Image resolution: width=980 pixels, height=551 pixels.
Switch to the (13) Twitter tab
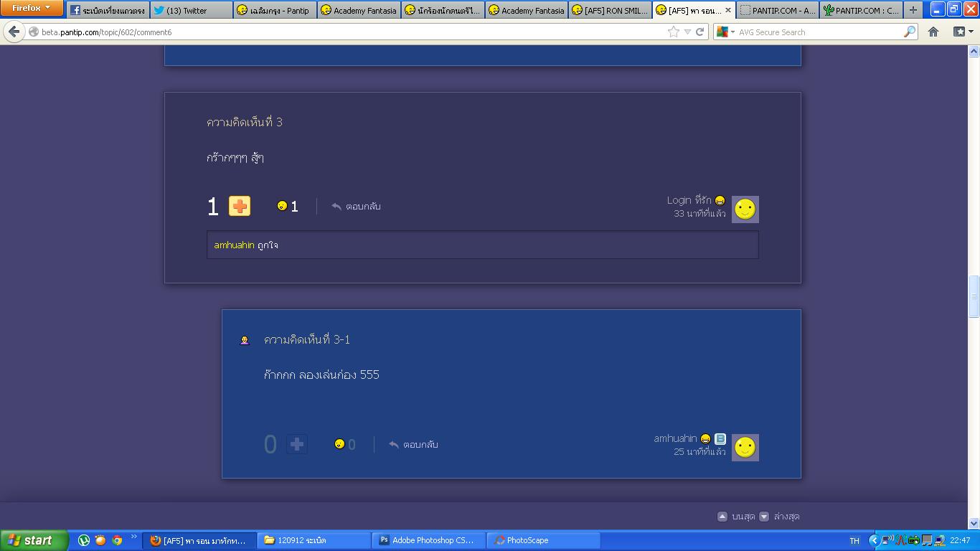click(x=191, y=10)
